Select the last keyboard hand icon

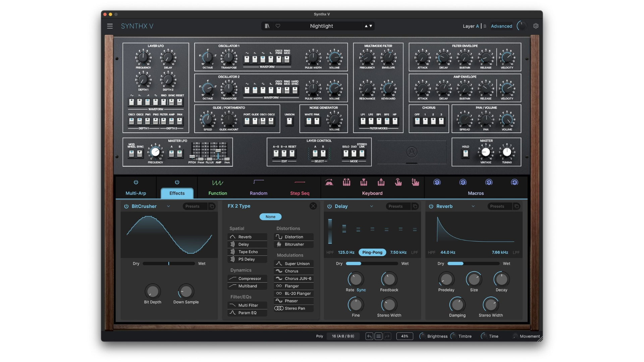(x=415, y=182)
